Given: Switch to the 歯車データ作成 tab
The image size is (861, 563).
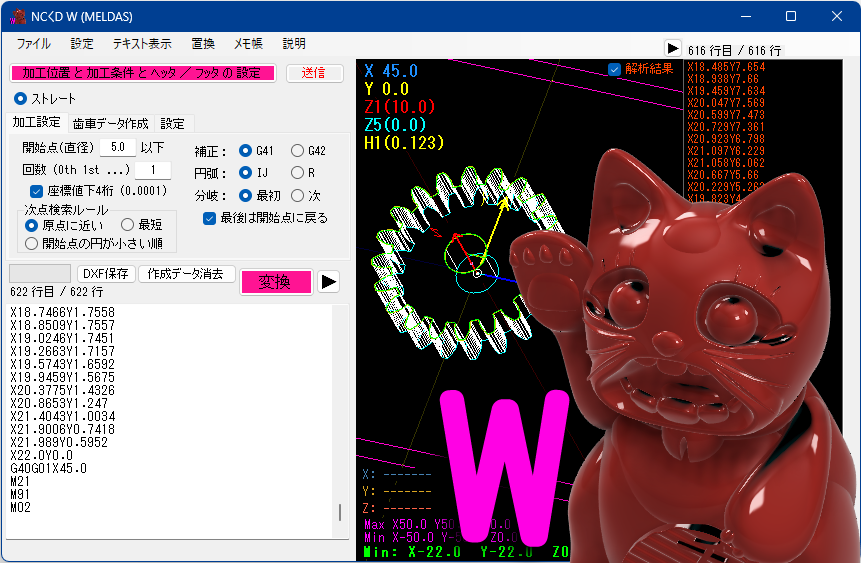Looking at the screenshot, I should click(x=110, y=124).
